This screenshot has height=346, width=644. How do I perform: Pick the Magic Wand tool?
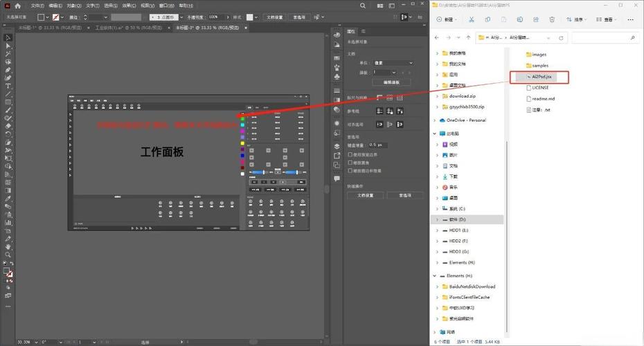point(8,53)
